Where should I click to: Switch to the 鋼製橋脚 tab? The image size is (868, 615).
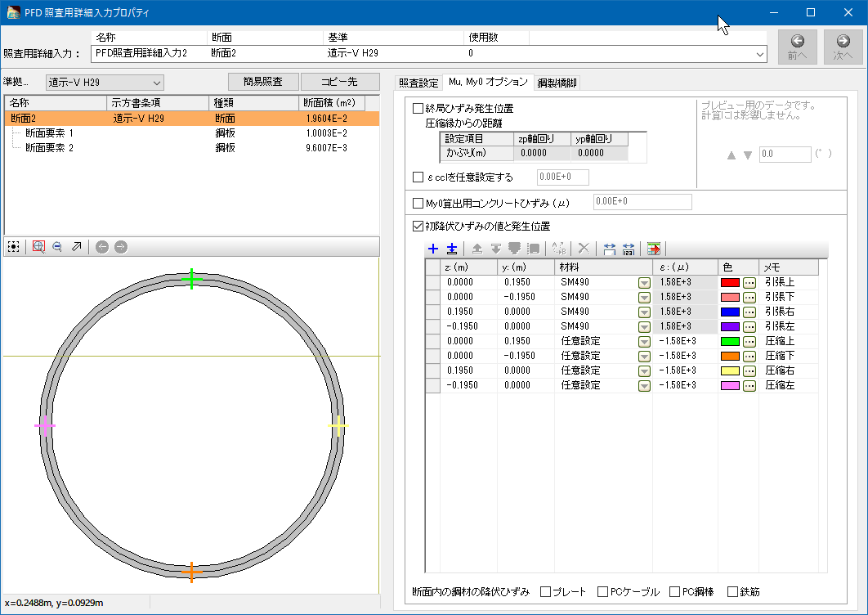click(x=557, y=83)
